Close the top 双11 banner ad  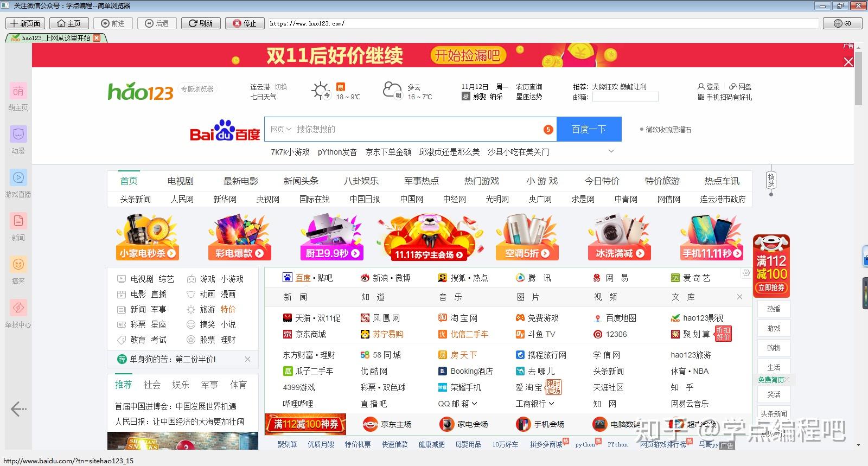click(x=848, y=62)
